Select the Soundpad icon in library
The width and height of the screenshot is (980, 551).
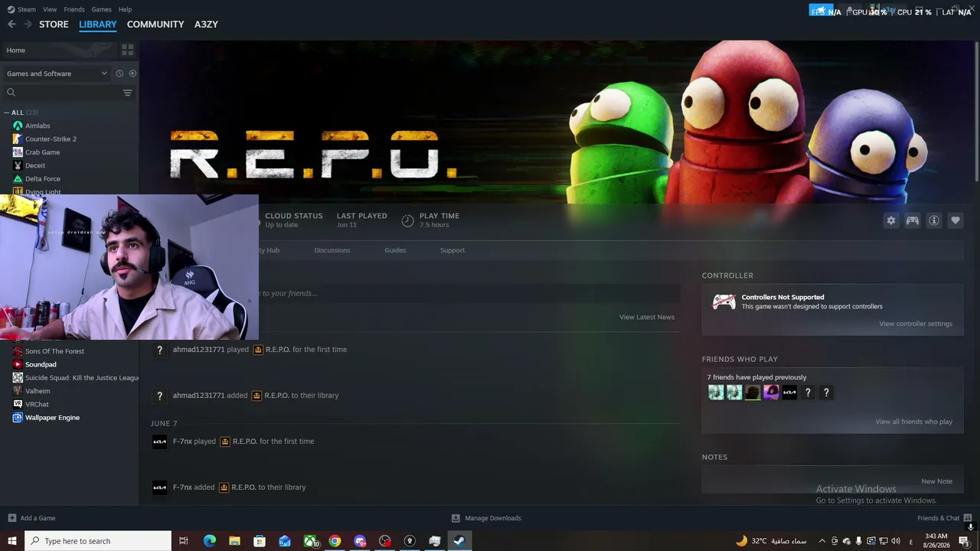point(18,364)
